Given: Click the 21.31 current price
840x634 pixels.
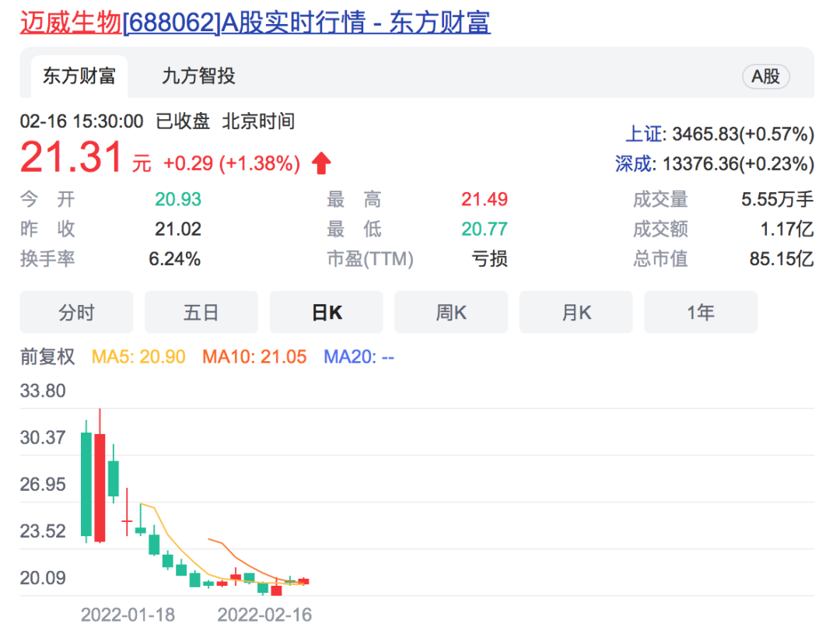Looking at the screenshot, I should coord(71,158).
